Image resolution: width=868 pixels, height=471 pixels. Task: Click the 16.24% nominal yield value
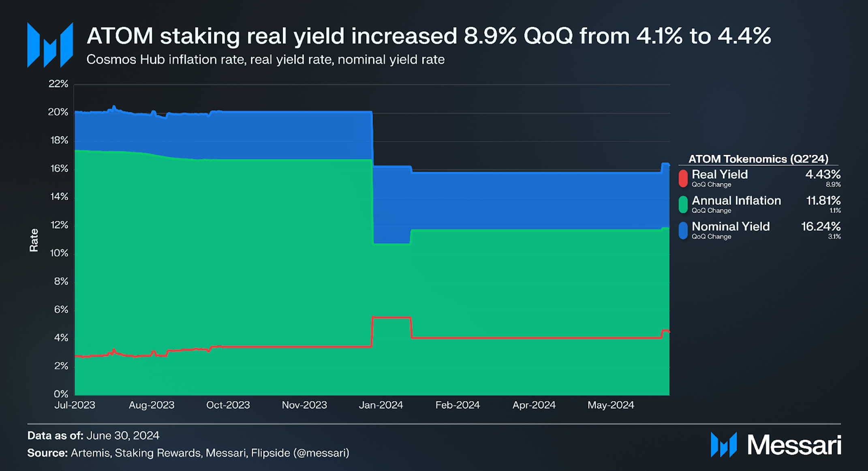(x=821, y=226)
